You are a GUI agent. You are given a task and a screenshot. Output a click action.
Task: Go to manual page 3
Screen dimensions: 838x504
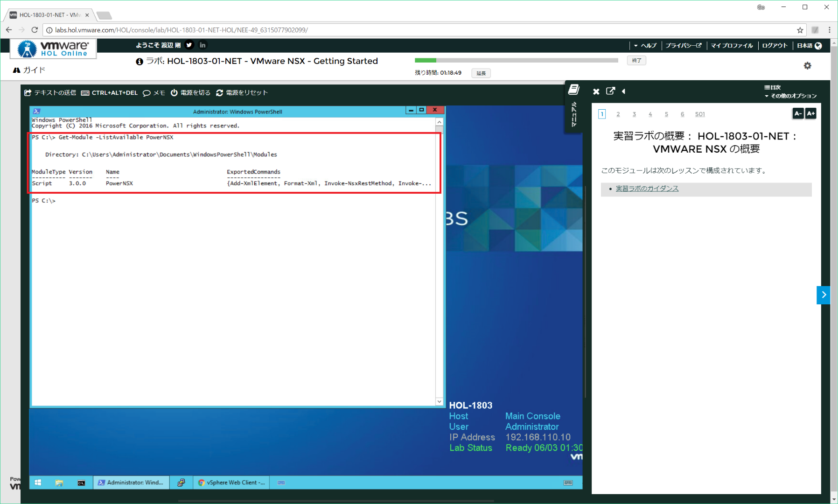pyautogui.click(x=634, y=114)
